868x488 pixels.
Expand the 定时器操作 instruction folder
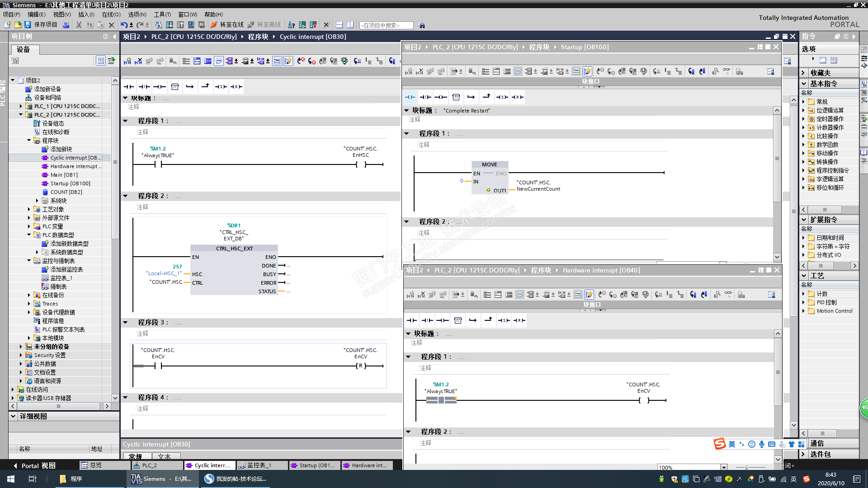pyautogui.click(x=803, y=119)
